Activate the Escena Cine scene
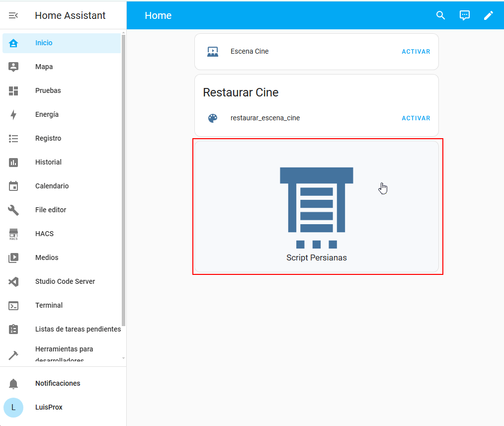The width and height of the screenshot is (504, 426). (x=416, y=52)
